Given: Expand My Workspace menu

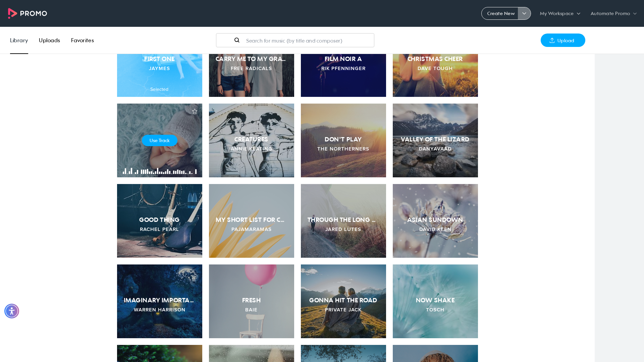Looking at the screenshot, I should (x=560, y=13).
